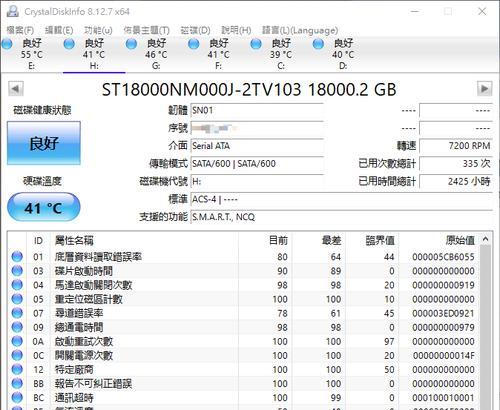Viewport: 500px width, 410px height.
Task: Click the ACS-4 standard field
Action: (341, 199)
